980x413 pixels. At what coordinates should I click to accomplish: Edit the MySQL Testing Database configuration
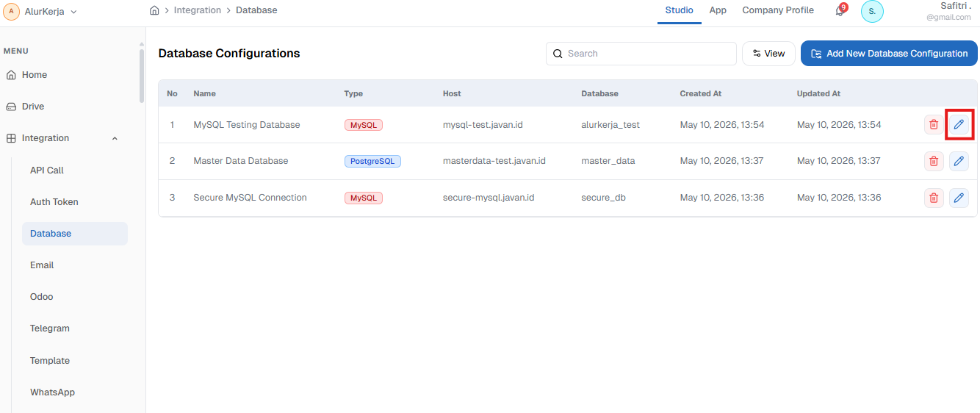pos(959,125)
